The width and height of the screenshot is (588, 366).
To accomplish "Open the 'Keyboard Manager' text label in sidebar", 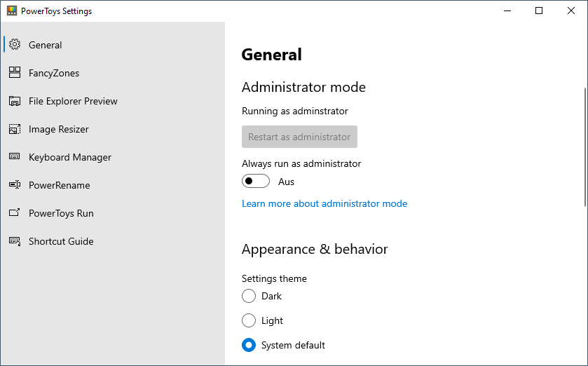I will pyautogui.click(x=70, y=157).
